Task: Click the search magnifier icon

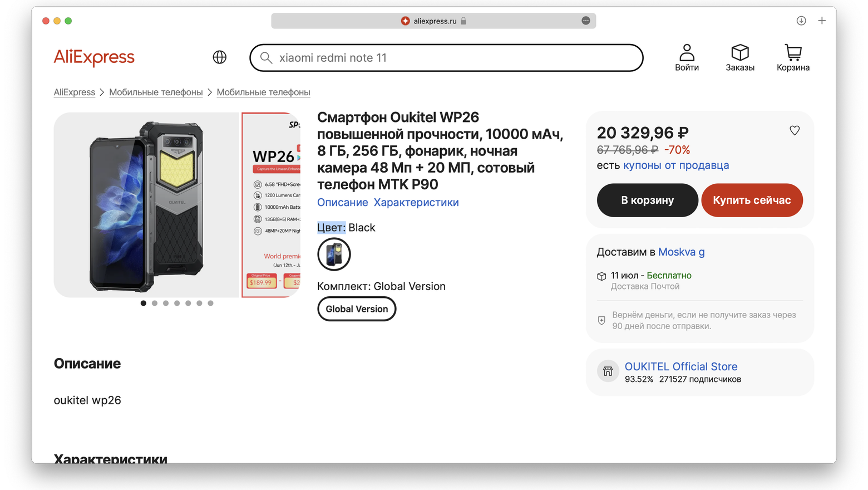Action: (x=267, y=58)
